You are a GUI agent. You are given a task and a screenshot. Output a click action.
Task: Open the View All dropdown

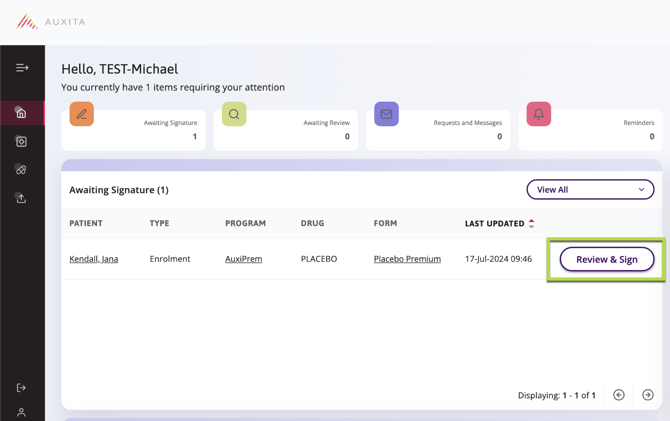(x=590, y=190)
